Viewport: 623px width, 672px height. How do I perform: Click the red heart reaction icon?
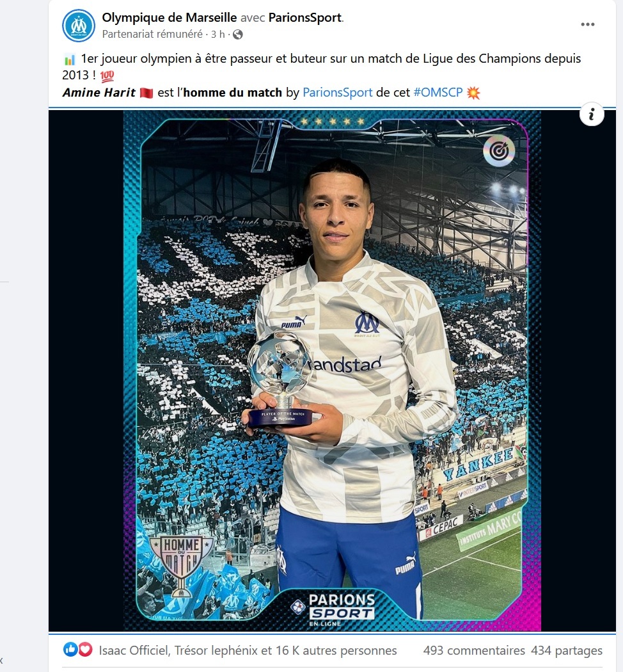pyautogui.click(x=85, y=650)
